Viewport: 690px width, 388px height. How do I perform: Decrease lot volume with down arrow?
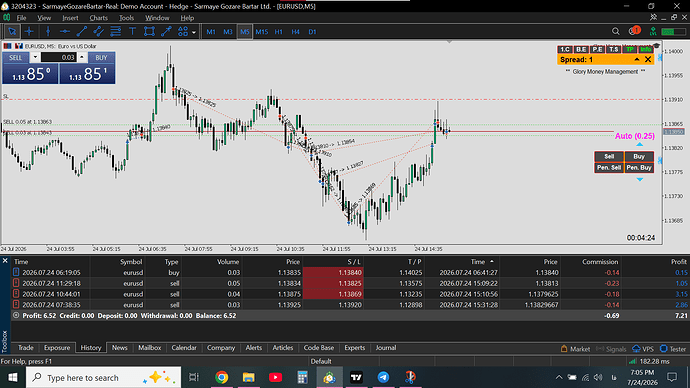coord(35,57)
